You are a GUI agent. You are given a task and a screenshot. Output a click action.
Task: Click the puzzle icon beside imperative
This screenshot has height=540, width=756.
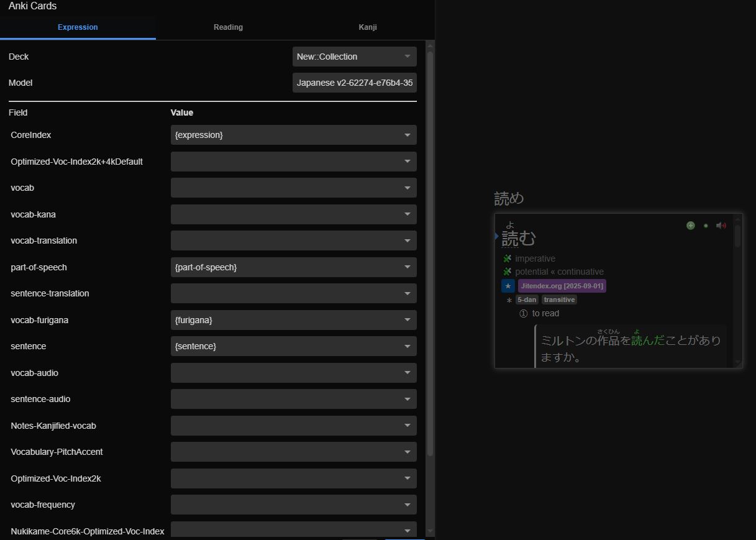pyautogui.click(x=508, y=259)
